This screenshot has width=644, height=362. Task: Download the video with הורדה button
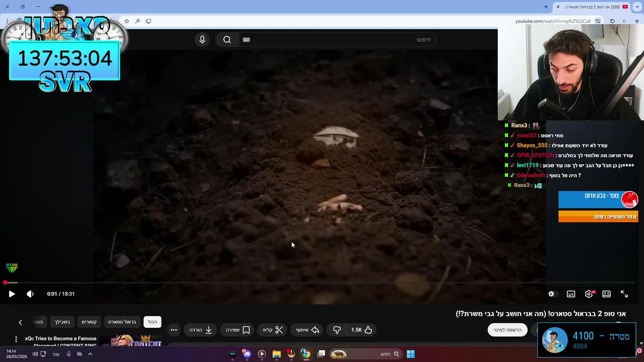201,330
